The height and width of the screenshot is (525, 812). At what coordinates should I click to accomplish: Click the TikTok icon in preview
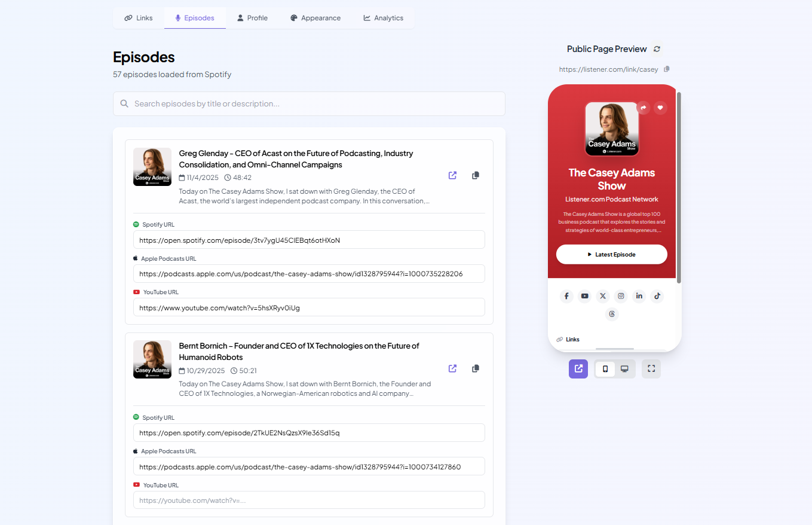click(657, 296)
